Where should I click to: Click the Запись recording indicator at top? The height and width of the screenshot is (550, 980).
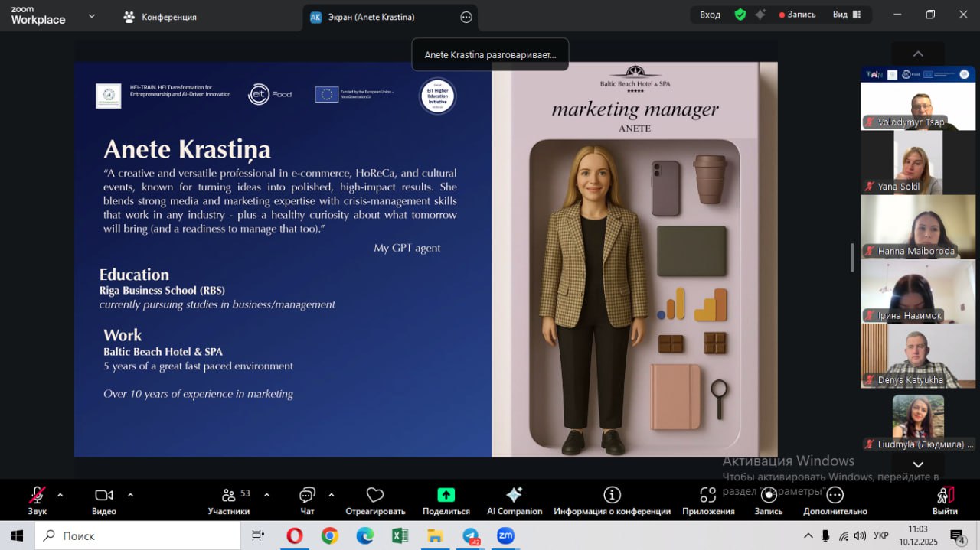[x=797, y=15]
